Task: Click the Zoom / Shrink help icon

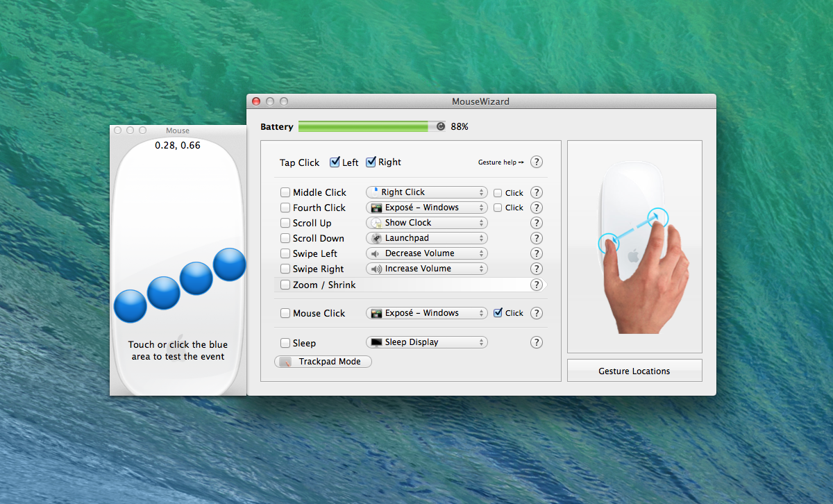Action: (537, 285)
